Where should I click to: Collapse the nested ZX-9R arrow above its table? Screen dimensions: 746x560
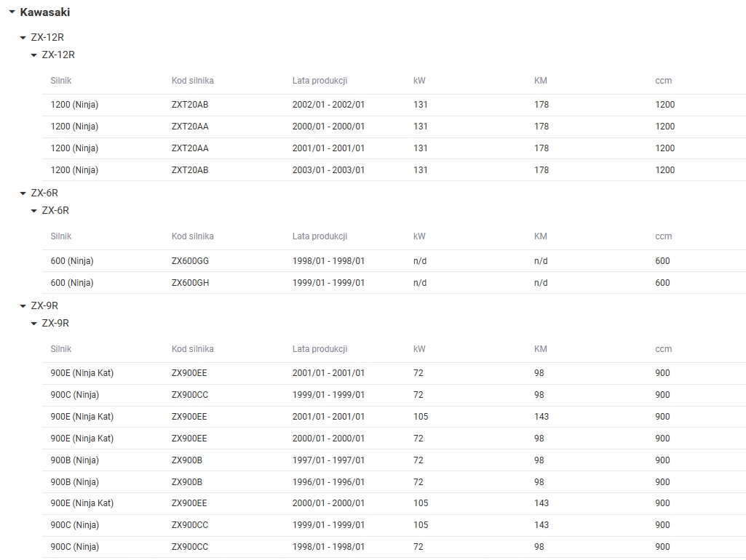tap(33, 324)
